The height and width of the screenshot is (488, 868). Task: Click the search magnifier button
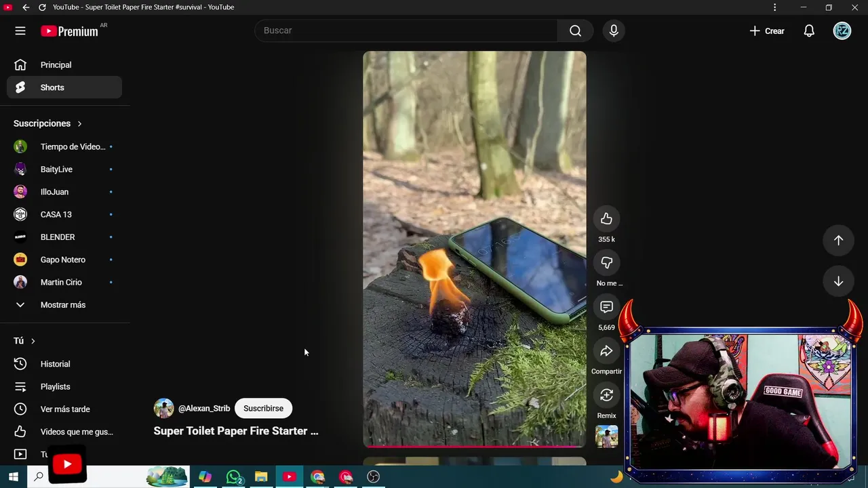(x=575, y=30)
